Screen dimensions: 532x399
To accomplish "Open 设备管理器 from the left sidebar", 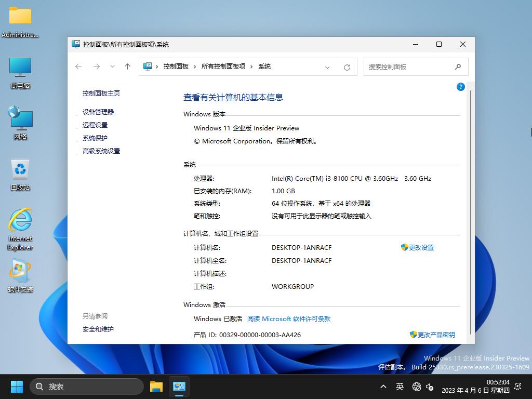I will pyautogui.click(x=98, y=112).
